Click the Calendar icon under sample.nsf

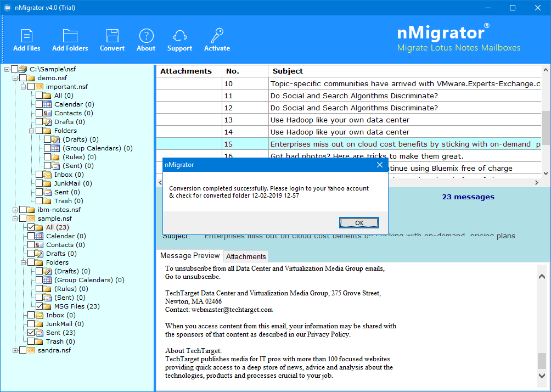pyautogui.click(x=40, y=236)
